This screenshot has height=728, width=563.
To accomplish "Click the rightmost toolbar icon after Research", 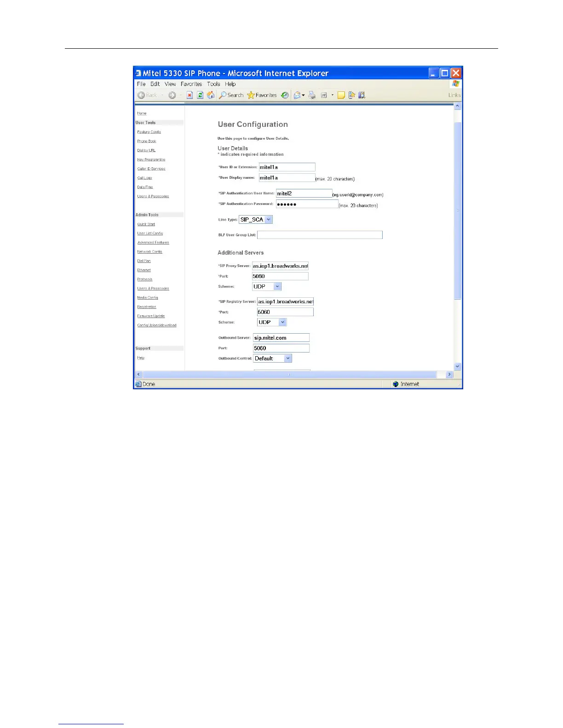I will tap(362, 95).
